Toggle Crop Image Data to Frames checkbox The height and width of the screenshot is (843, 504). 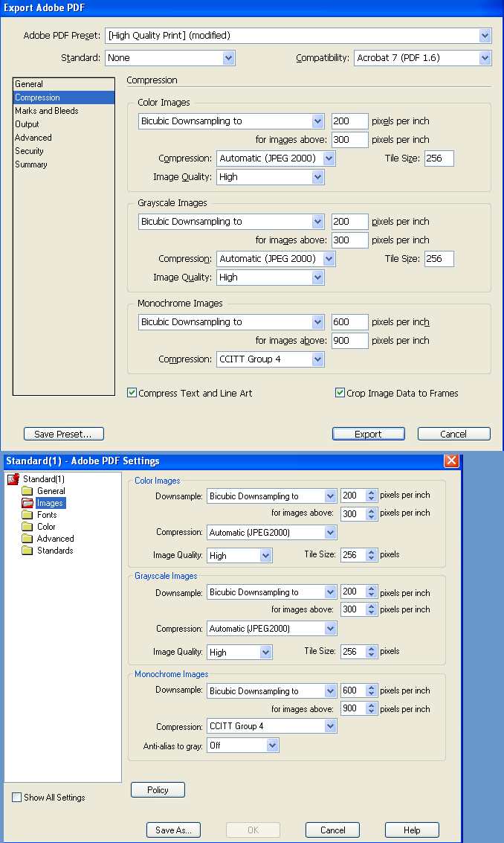click(340, 393)
